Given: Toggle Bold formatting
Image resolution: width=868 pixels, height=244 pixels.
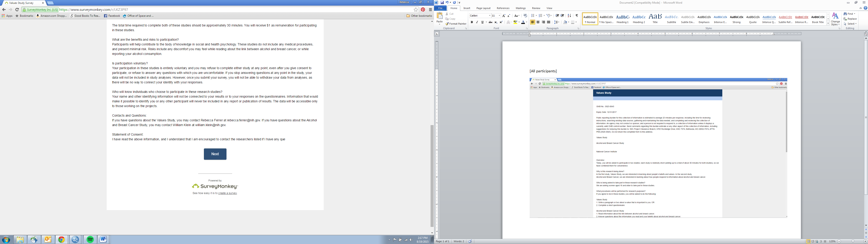Looking at the screenshot, I should (x=472, y=22).
